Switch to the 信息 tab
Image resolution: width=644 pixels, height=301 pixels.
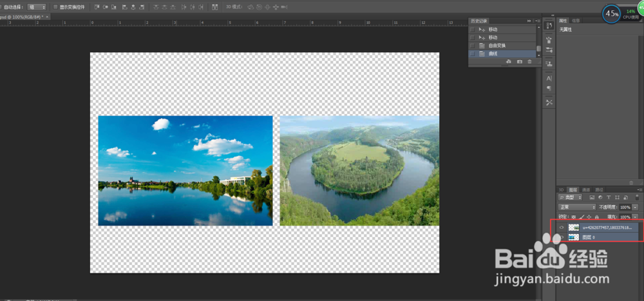pos(576,21)
